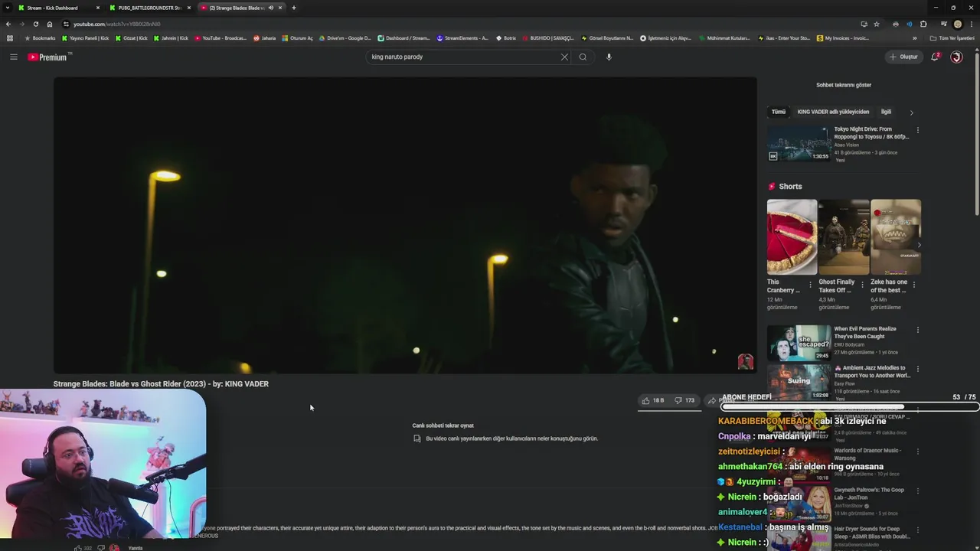
Task: Bookmark this page with star icon
Action: [x=877, y=24]
